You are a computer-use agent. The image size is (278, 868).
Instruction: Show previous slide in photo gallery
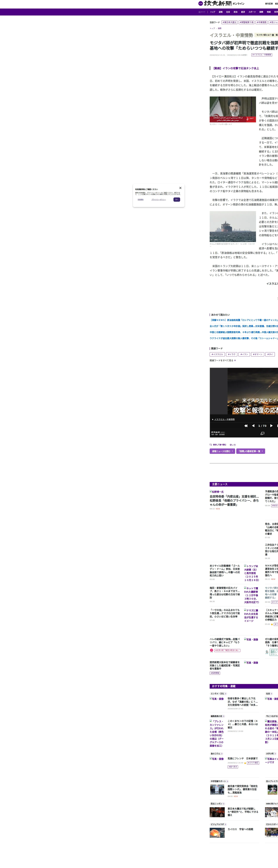[253, 426]
